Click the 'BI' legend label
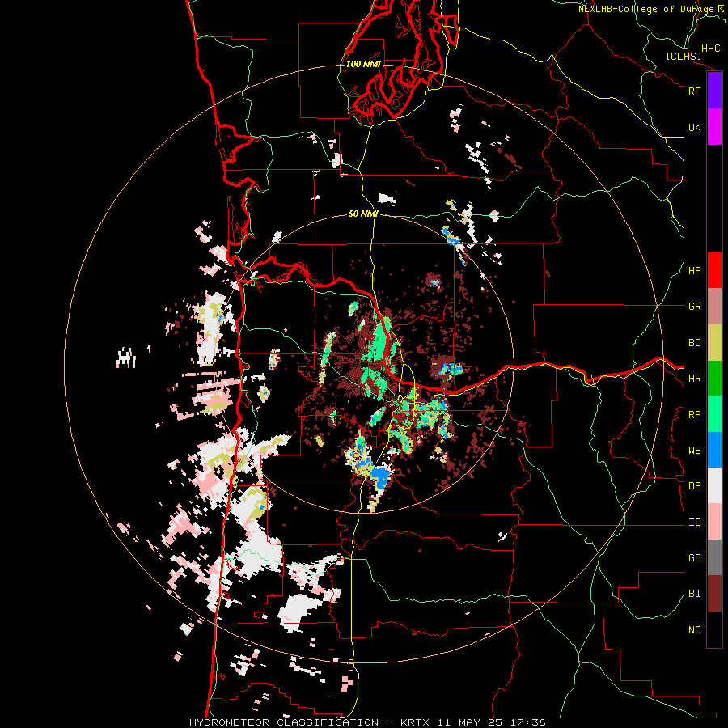This screenshot has height=728, width=728. (x=694, y=594)
